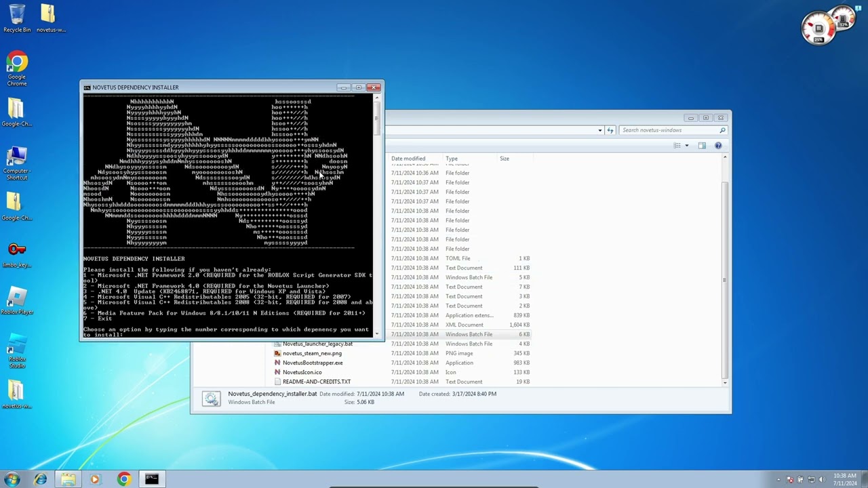The image size is (868, 488).
Task: Open Windows Media Player from taskbar
Action: pyautogui.click(x=94, y=479)
